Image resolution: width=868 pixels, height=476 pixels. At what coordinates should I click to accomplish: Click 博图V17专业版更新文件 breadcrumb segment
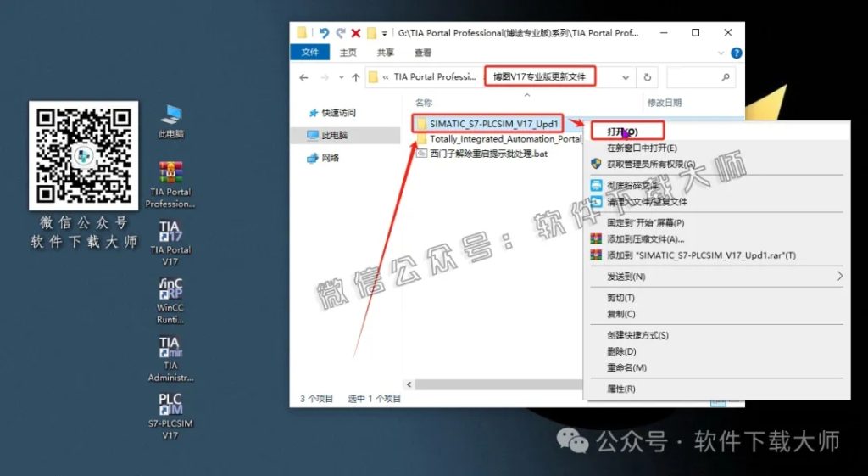point(539,77)
